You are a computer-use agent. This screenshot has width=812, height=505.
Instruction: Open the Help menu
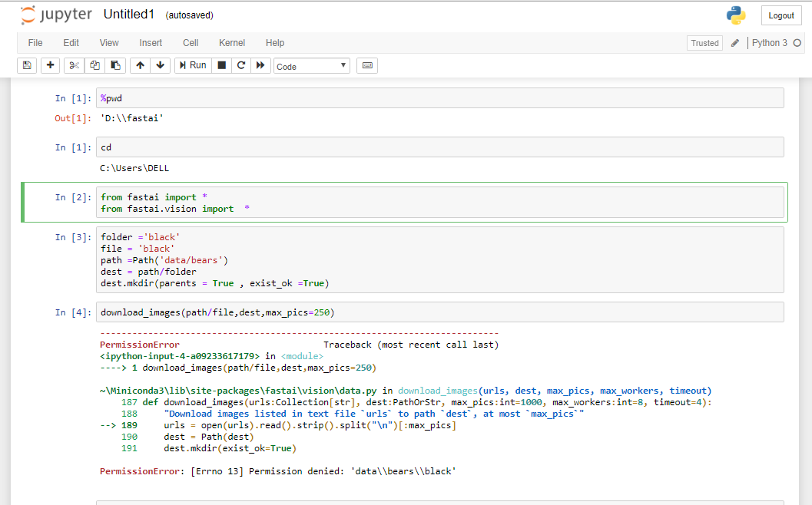tap(275, 43)
